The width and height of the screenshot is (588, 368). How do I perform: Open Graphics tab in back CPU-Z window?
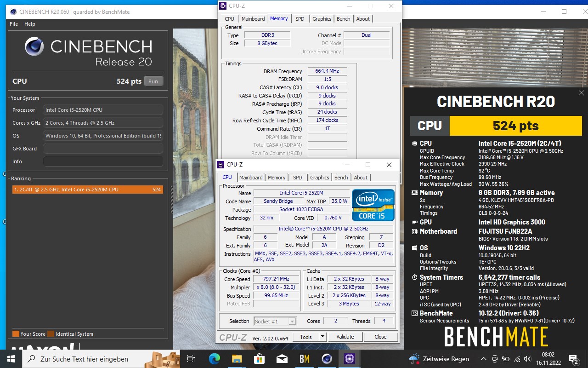[x=322, y=19]
